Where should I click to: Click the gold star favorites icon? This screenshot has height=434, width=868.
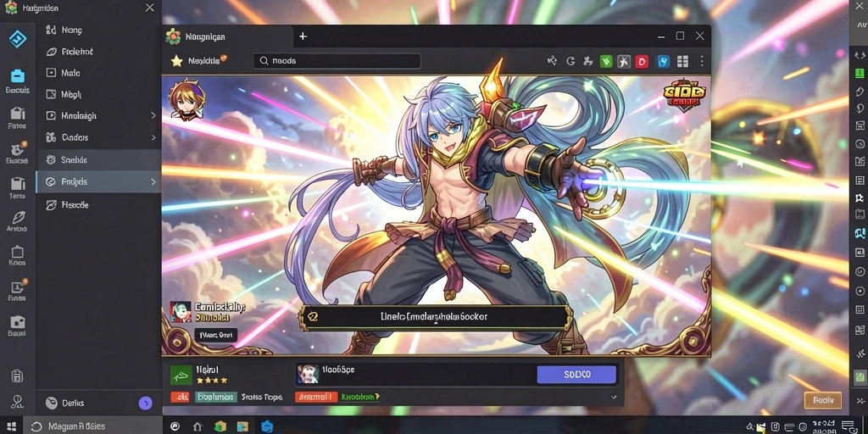[176, 61]
